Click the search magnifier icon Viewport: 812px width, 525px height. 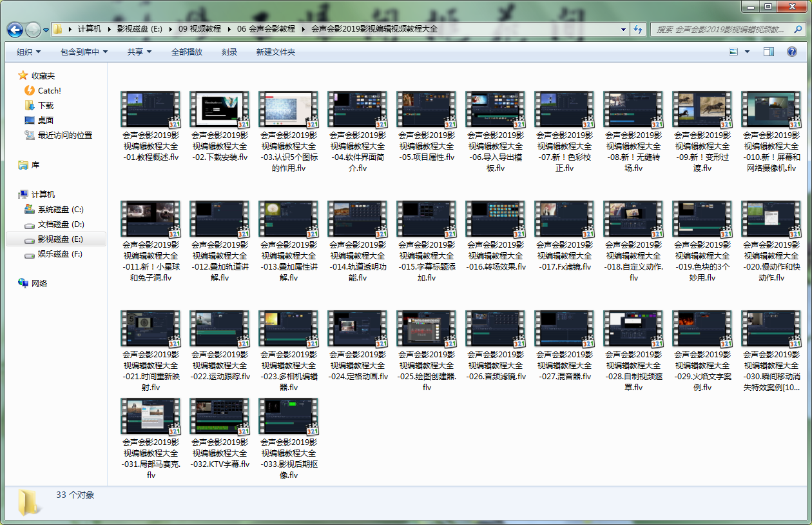[x=798, y=29]
